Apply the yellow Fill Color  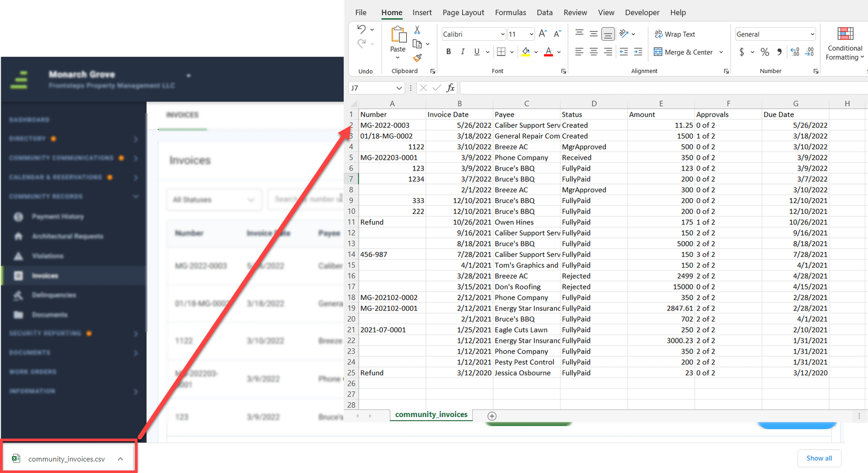[x=526, y=52]
